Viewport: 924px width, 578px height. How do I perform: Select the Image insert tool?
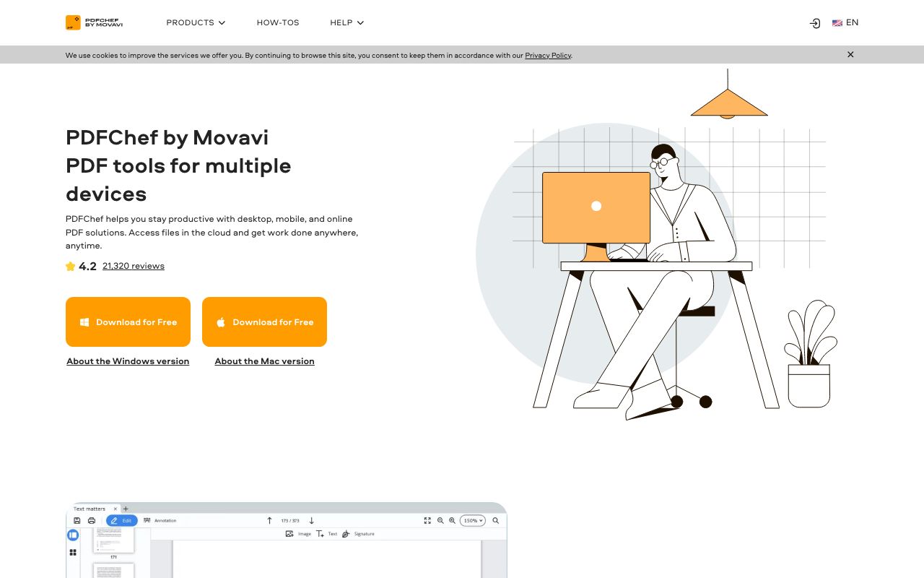[298, 534]
